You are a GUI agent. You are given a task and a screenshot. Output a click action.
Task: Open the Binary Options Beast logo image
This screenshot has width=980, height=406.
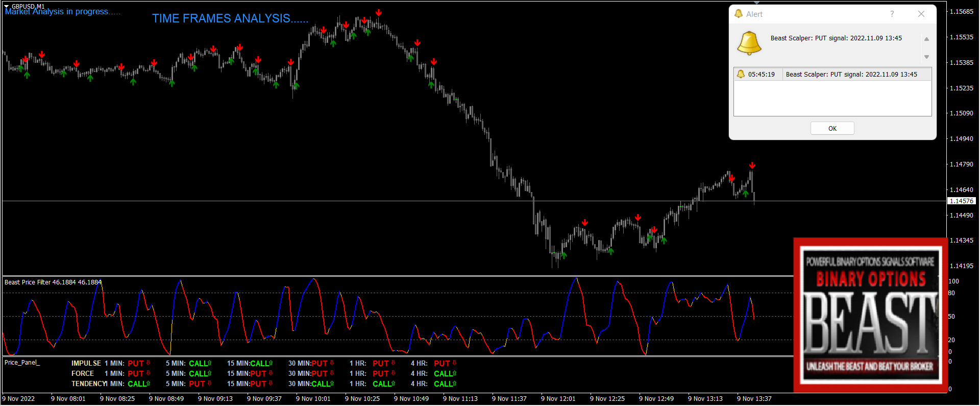tap(870, 315)
